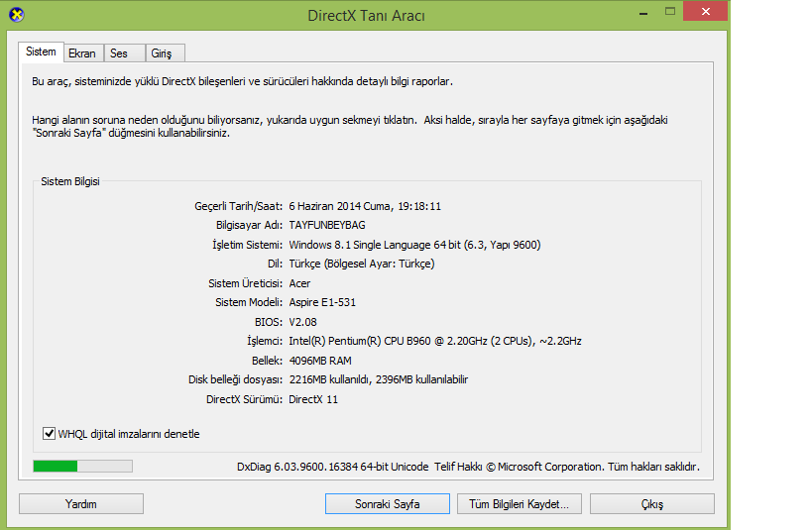This screenshot has width=812, height=530.
Task: Open the Ses tab
Action: click(124, 53)
